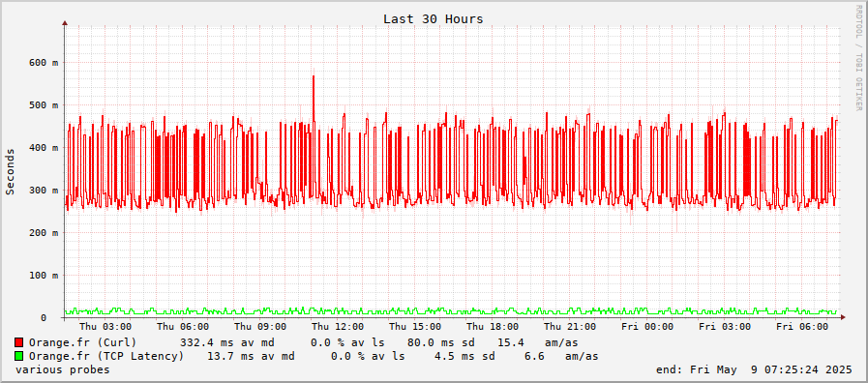Click the 'Seconds' y-axis label

tap(10, 171)
